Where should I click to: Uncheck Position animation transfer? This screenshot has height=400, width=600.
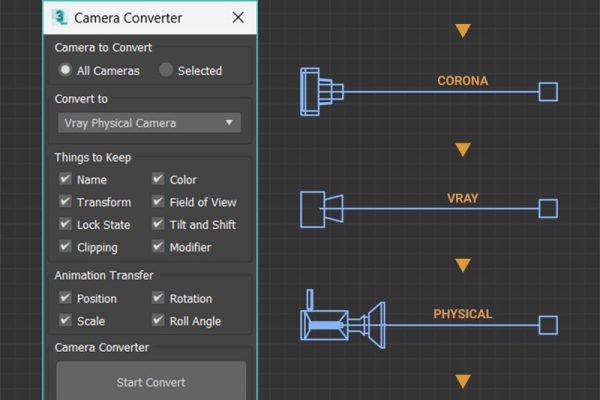click(x=65, y=298)
